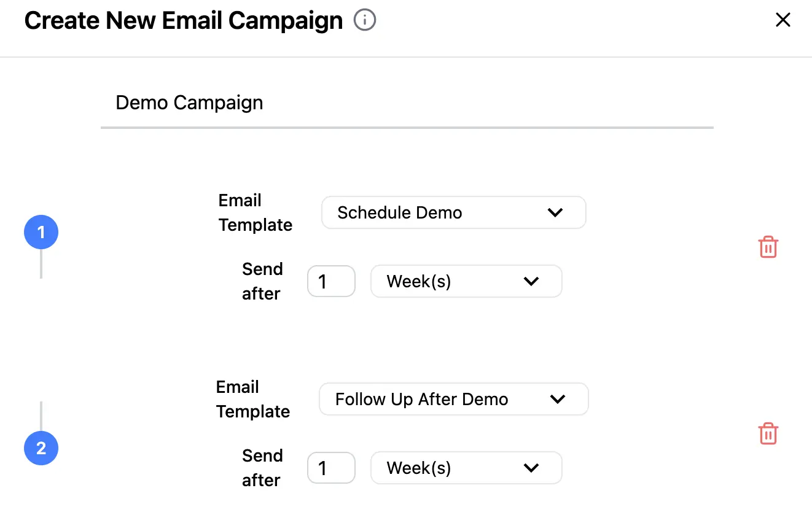
Task: Expand the Week(s) dropdown for step 1
Action: point(466,281)
